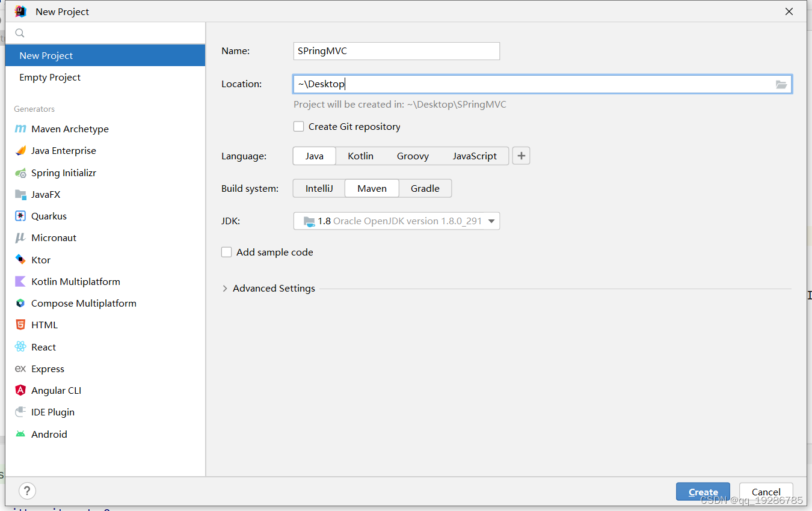
Task: Click the Cancel button
Action: [x=766, y=492]
